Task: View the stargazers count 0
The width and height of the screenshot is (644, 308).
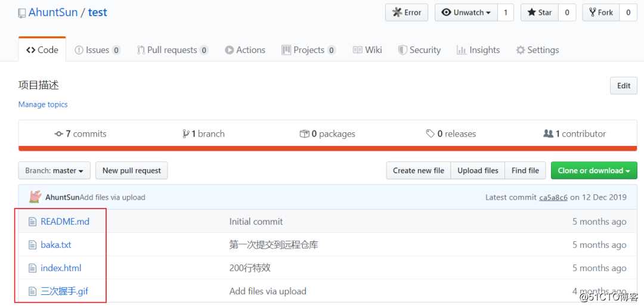Action: coord(567,13)
